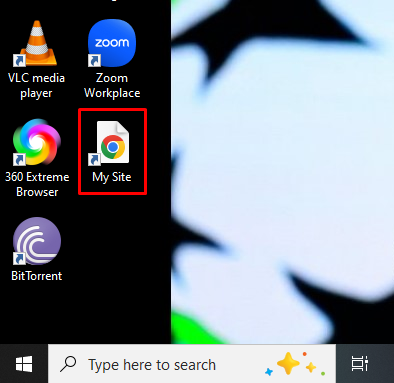Click the Task View taskbar button
Image resolution: width=394 pixels, height=383 pixels.
pos(360,364)
